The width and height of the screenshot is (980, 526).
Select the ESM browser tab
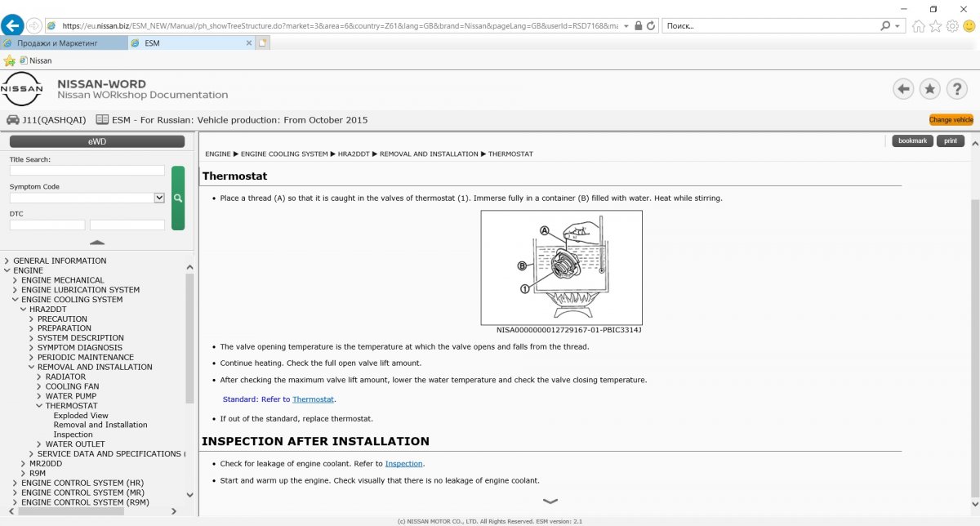point(192,43)
